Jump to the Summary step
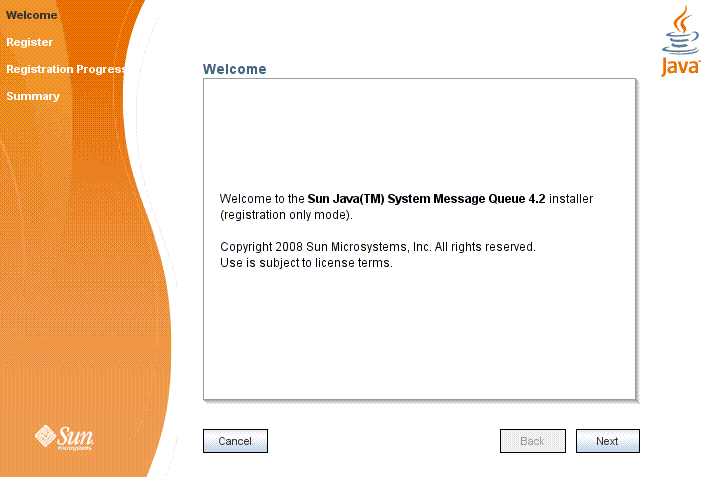The width and height of the screenshot is (718, 477). tap(32, 96)
